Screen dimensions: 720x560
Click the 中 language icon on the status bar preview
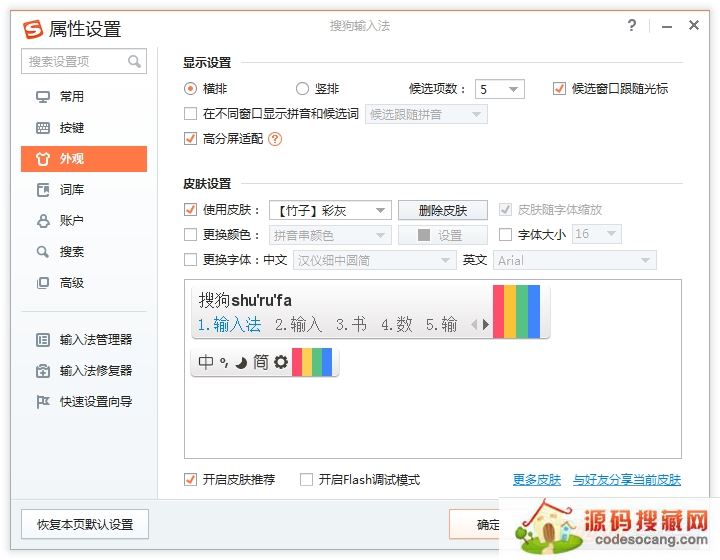tap(206, 362)
